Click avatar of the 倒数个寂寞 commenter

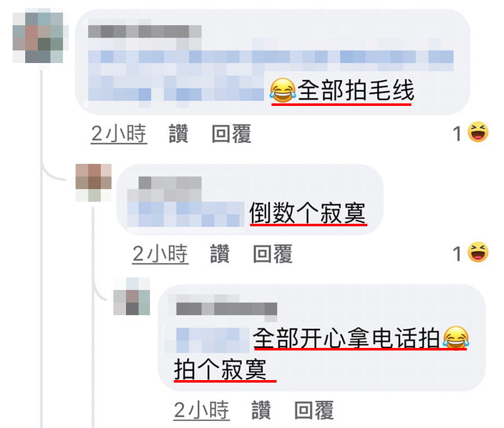coord(93,182)
